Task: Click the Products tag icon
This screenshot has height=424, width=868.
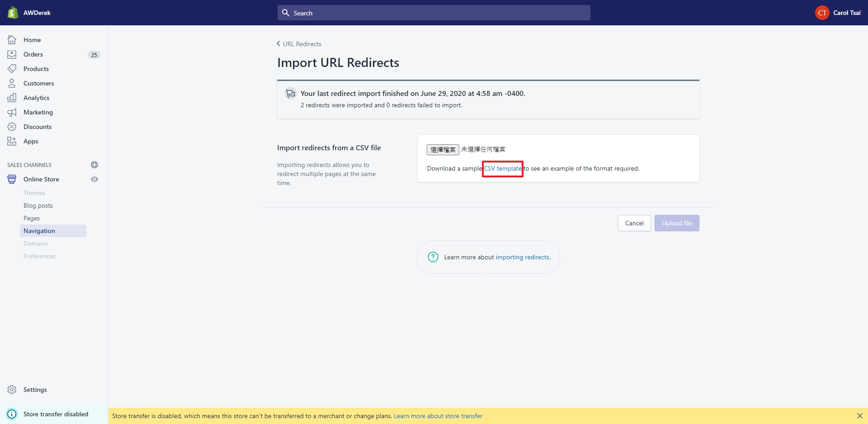Action: pos(12,69)
